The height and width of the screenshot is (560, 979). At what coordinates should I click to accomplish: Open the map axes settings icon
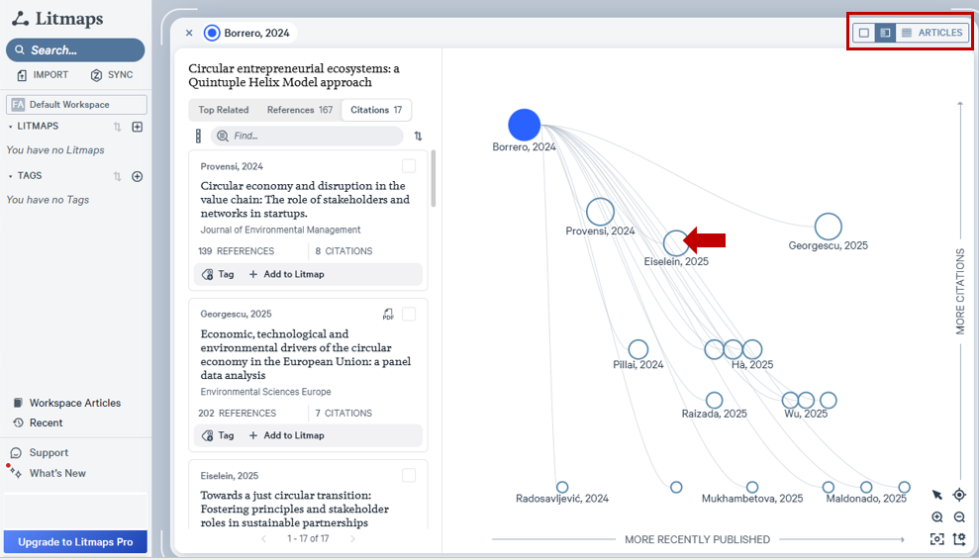(x=959, y=539)
